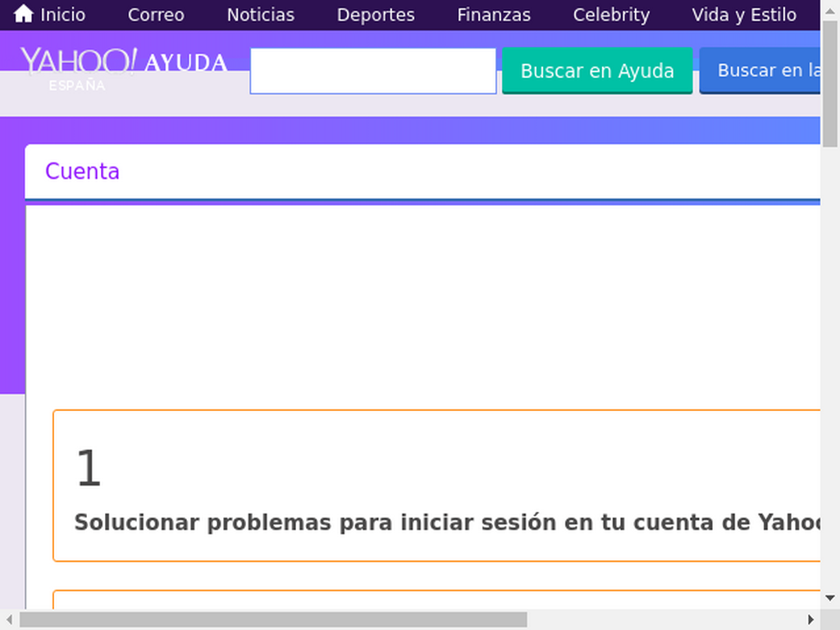Click the Buscar en Ayuda button
Image resolution: width=840 pixels, height=630 pixels.
(x=597, y=71)
